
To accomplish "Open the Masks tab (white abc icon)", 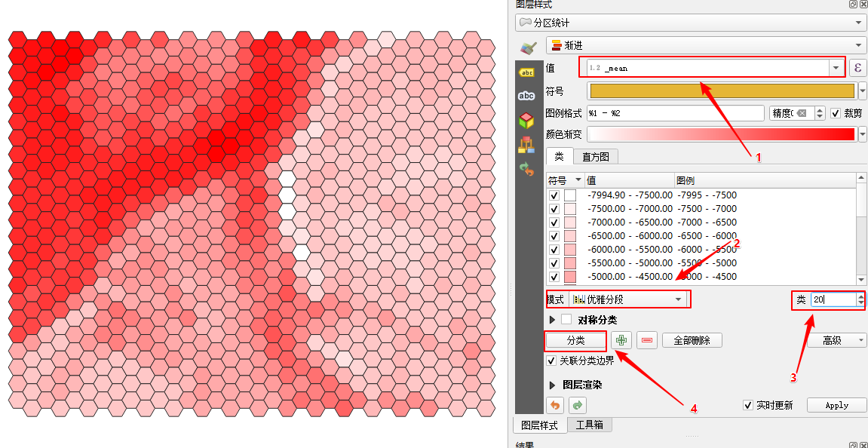I will 526,96.
